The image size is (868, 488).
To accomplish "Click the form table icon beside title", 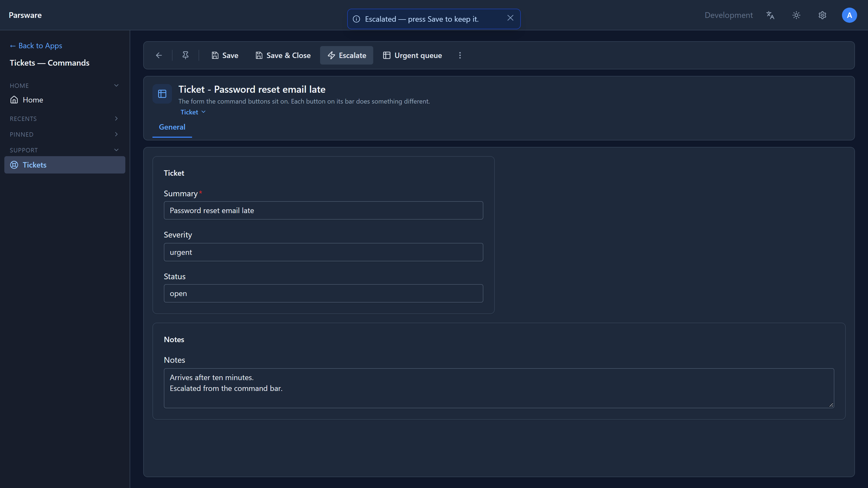I will [x=162, y=94].
